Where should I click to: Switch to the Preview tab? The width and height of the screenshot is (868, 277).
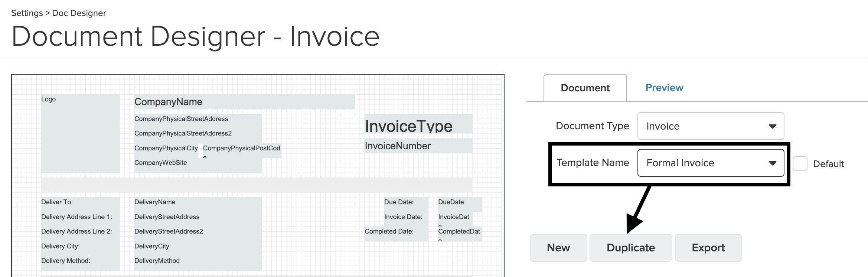click(664, 88)
